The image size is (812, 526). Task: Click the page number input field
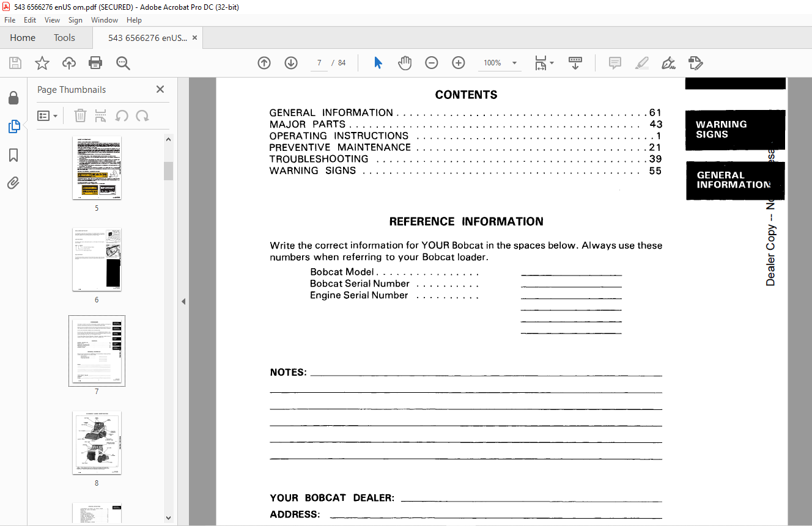click(x=319, y=63)
